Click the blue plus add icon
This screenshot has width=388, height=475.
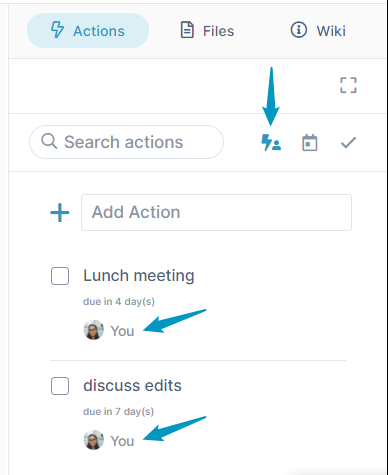coord(60,212)
